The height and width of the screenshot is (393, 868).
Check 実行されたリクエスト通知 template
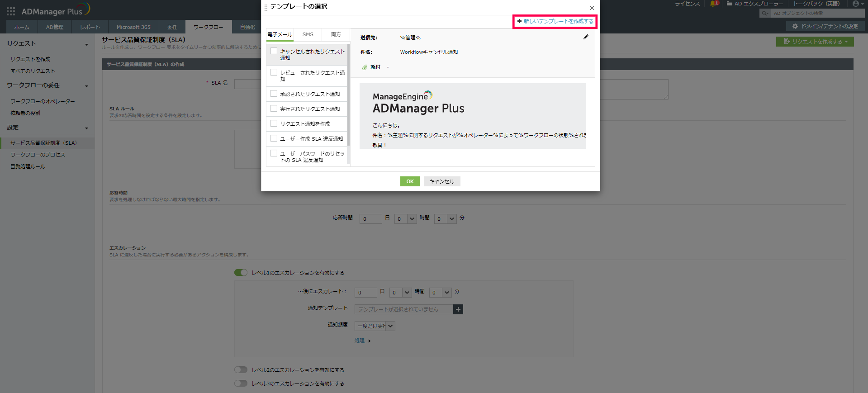point(274,109)
